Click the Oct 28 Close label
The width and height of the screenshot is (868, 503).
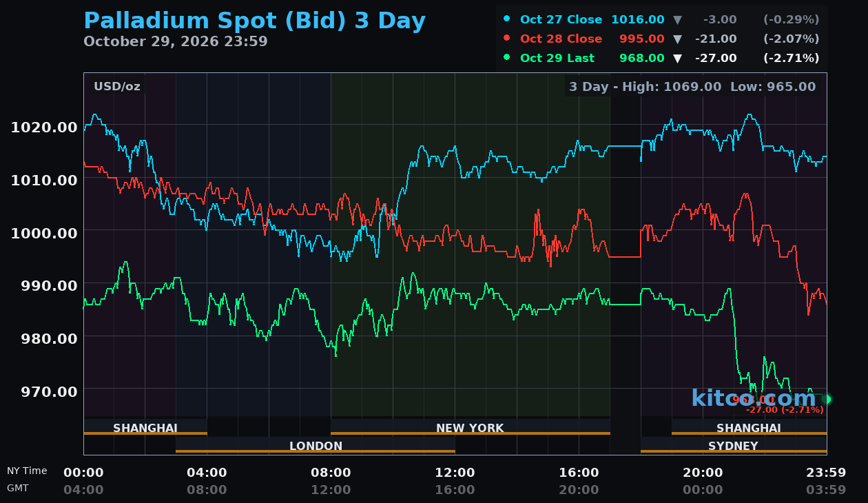click(561, 39)
